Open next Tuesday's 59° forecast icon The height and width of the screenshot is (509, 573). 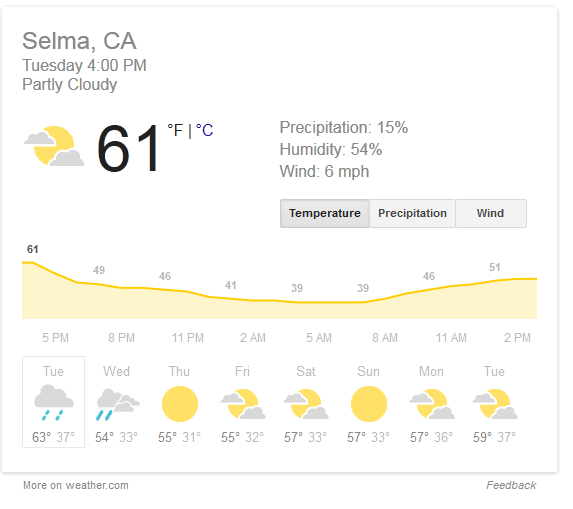tap(495, 404)
